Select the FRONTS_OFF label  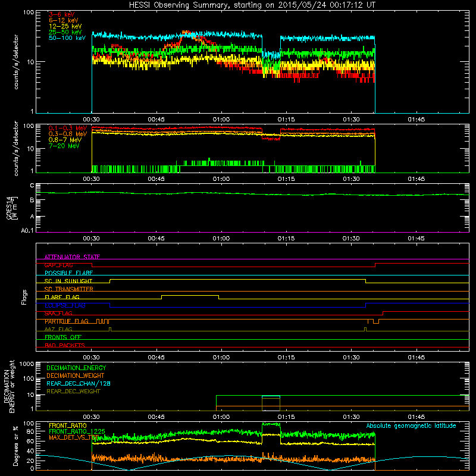63,337
